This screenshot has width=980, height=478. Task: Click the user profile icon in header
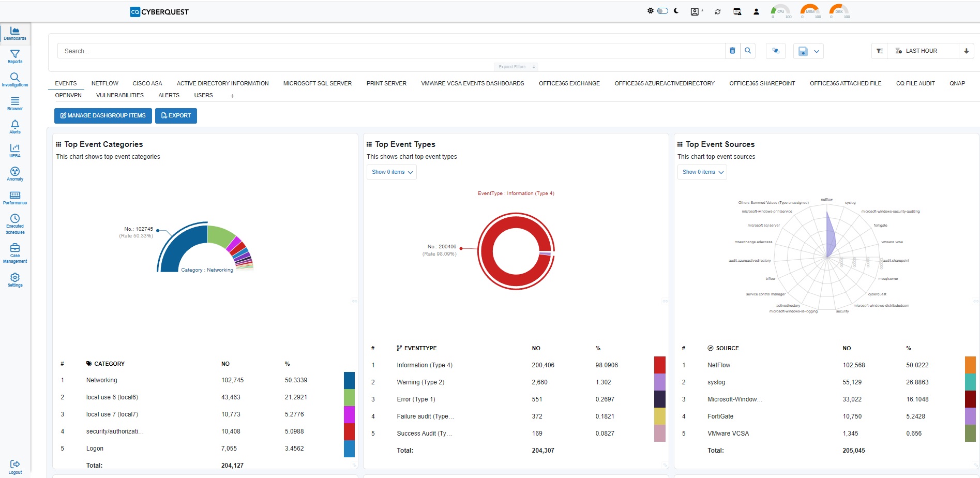(x=756, y=11)
